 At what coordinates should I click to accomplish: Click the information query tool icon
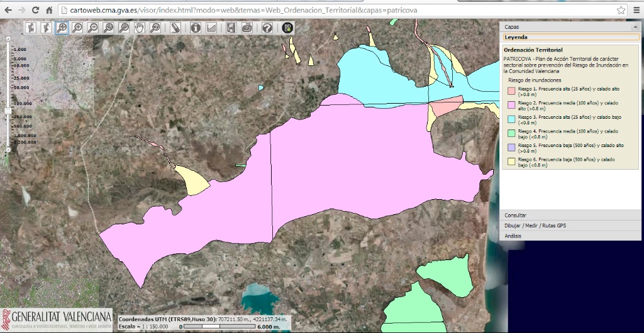click(x=196, y=28)
